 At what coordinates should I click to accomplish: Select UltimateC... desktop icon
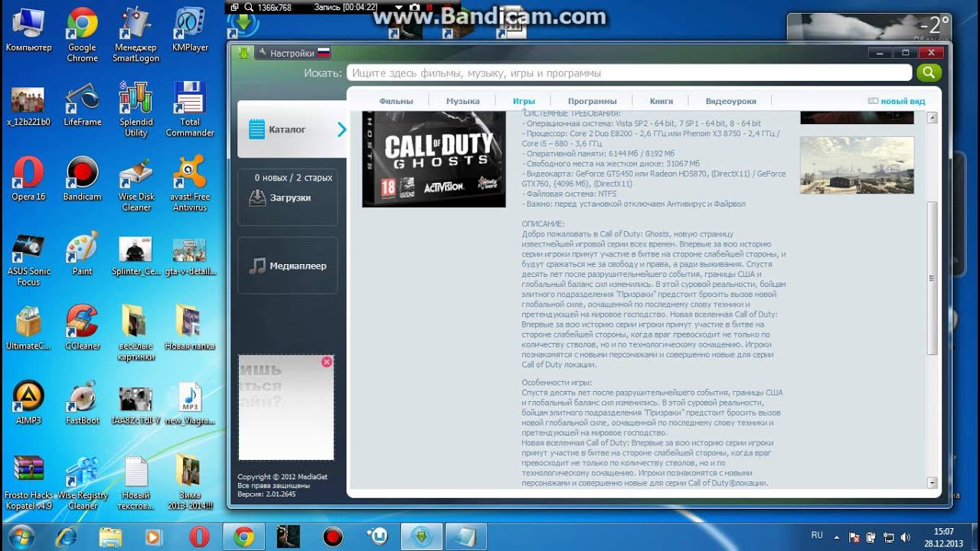click(28, 328)
